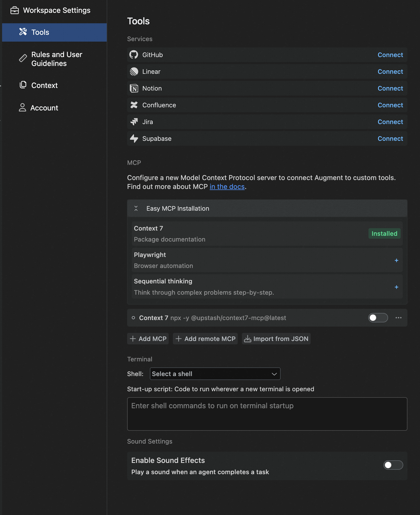Viewport: 420px width, 515px height.
Task: Connect the Jira service
Action: point(390,122)
